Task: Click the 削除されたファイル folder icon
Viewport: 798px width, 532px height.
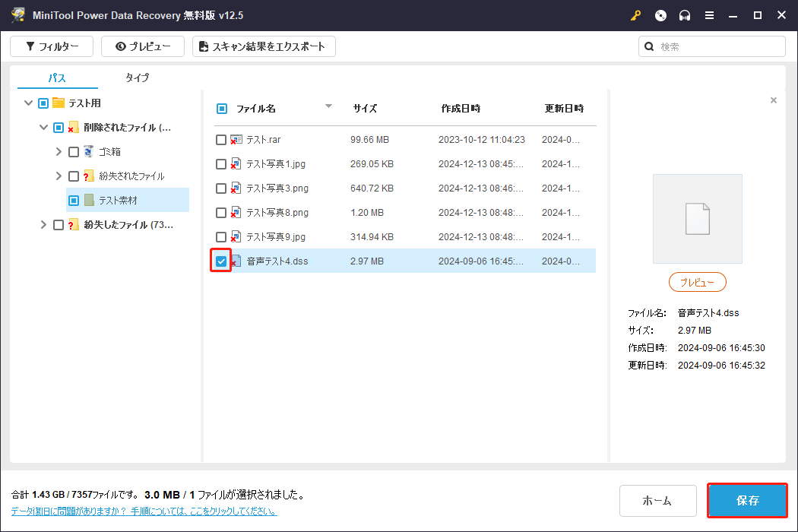Action: [x=73, y=127]
